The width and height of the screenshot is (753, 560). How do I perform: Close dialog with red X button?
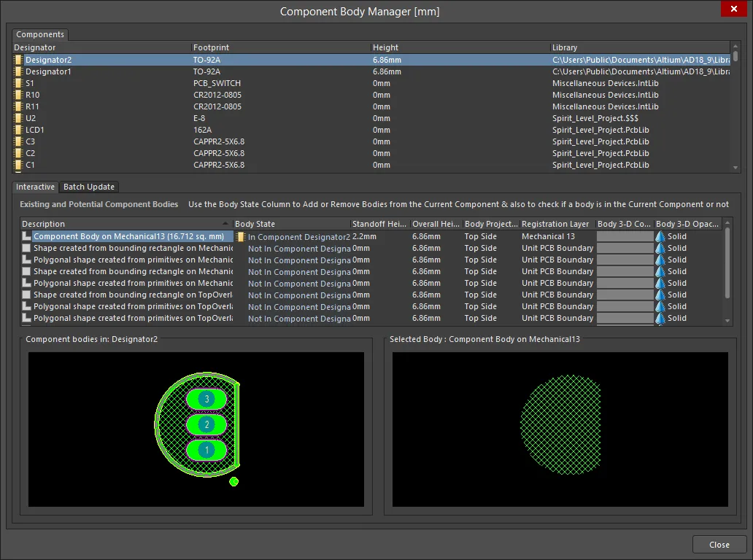(734, 9)
